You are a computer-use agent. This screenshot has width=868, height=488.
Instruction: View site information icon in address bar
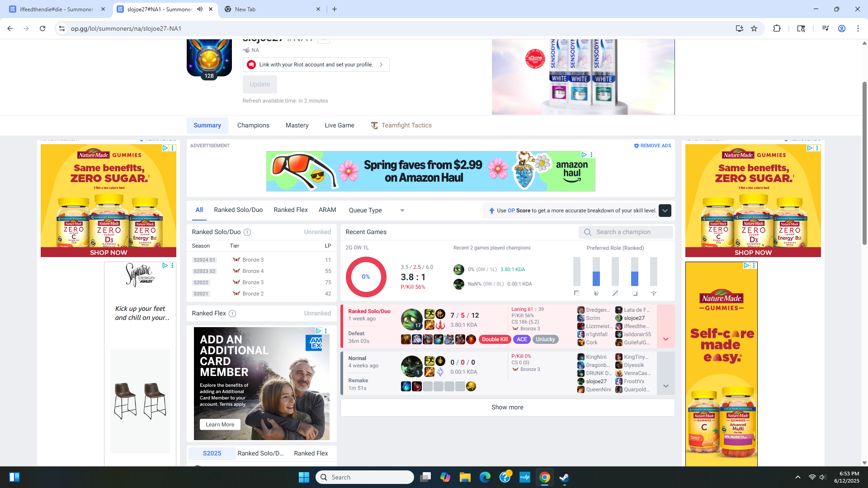coord(62,28)
